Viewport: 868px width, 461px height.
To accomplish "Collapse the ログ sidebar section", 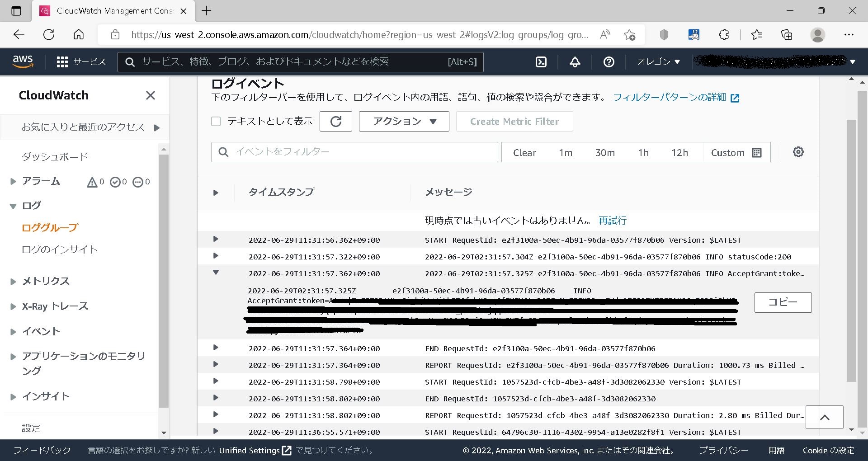I will tap(13, 206).
